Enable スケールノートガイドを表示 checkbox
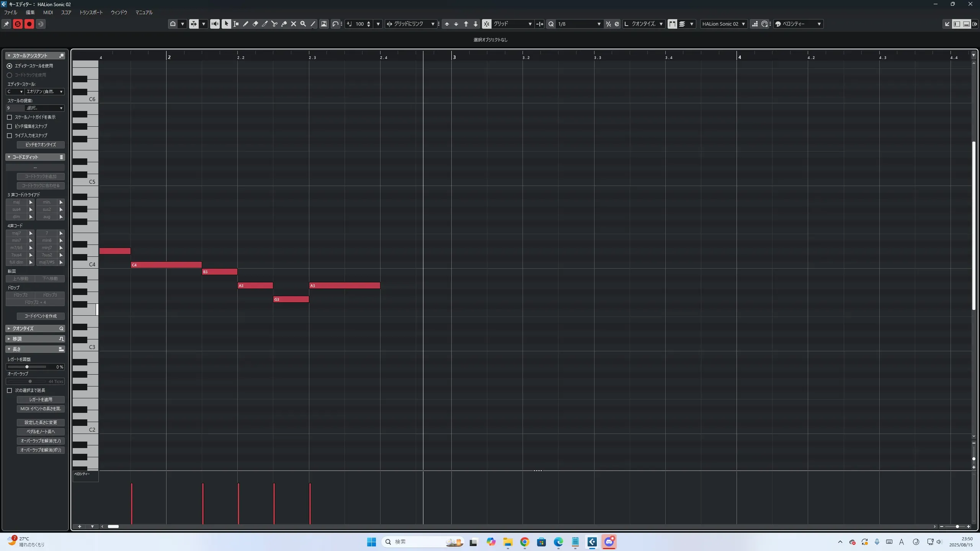Screen dimensions: 980x551 pyautogui.click(x=10, y=117)
